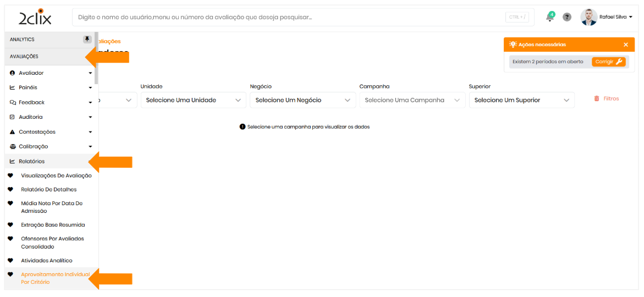
Task: Open the help question mark icon
Action: point(567,17)
